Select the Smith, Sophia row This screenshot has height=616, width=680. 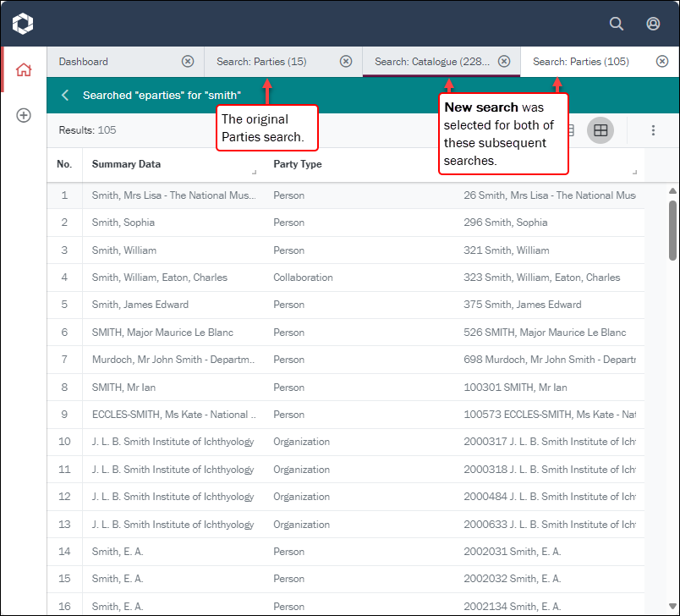123,223
